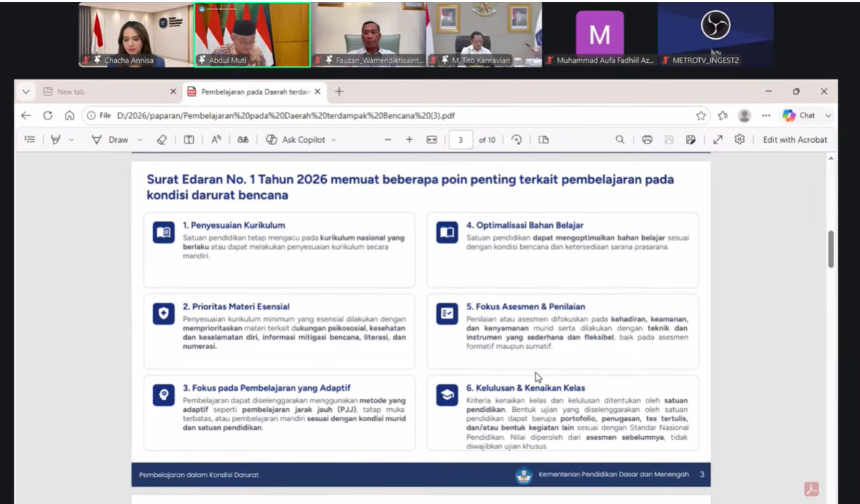Click the PDF vertical scrollbar thumb
Screen dimensions: 860x504
point(831,249)
